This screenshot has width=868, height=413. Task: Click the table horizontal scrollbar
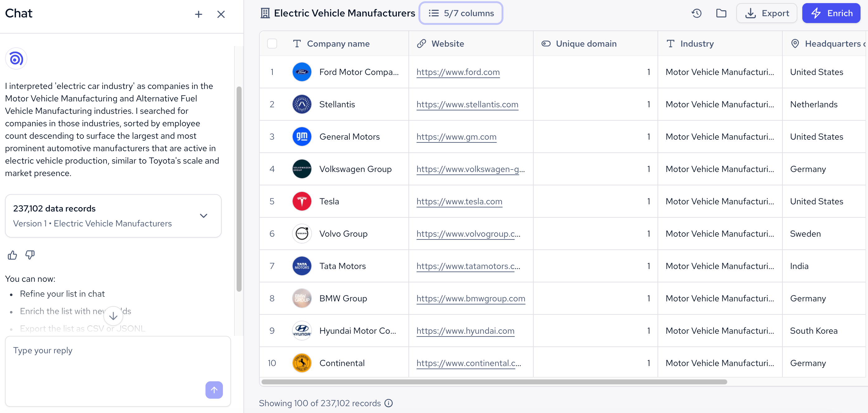pyautogui.click(x=494, y=382)
